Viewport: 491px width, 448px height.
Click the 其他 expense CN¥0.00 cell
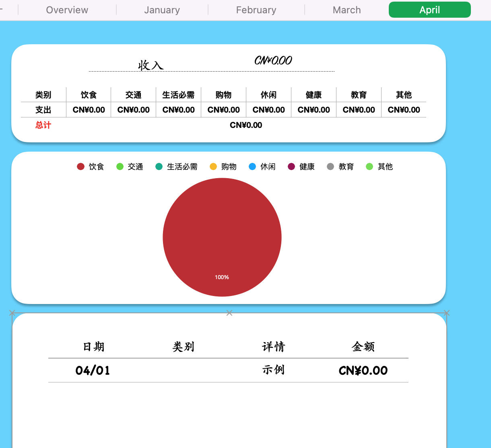click(404, 110)
